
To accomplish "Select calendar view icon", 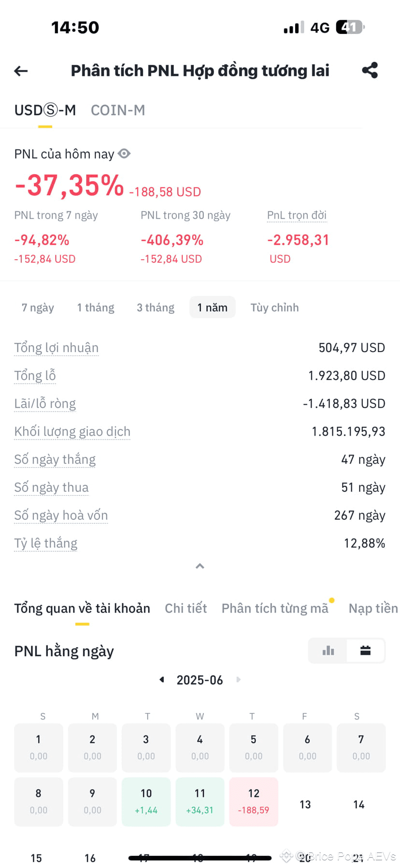I will coord(366,650).
